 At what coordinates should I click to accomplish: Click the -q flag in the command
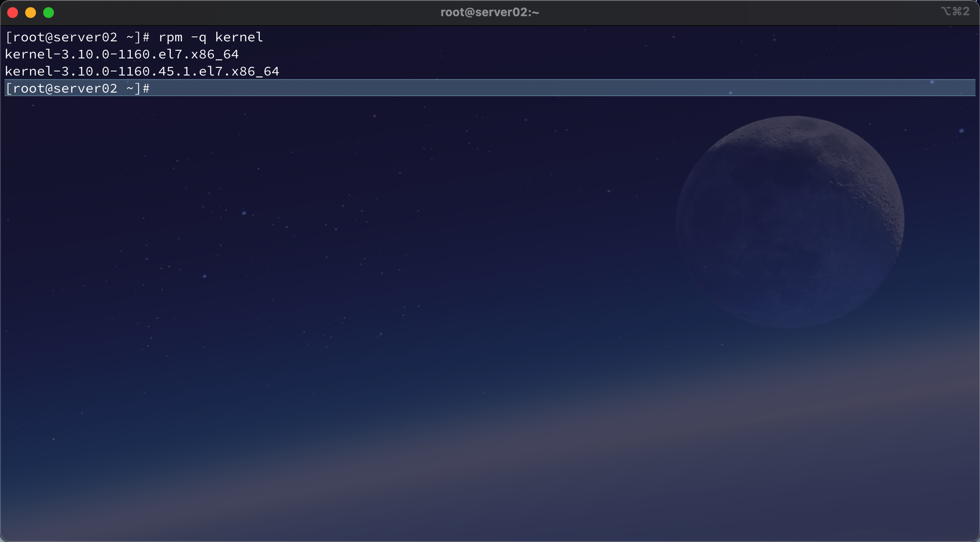199,37
